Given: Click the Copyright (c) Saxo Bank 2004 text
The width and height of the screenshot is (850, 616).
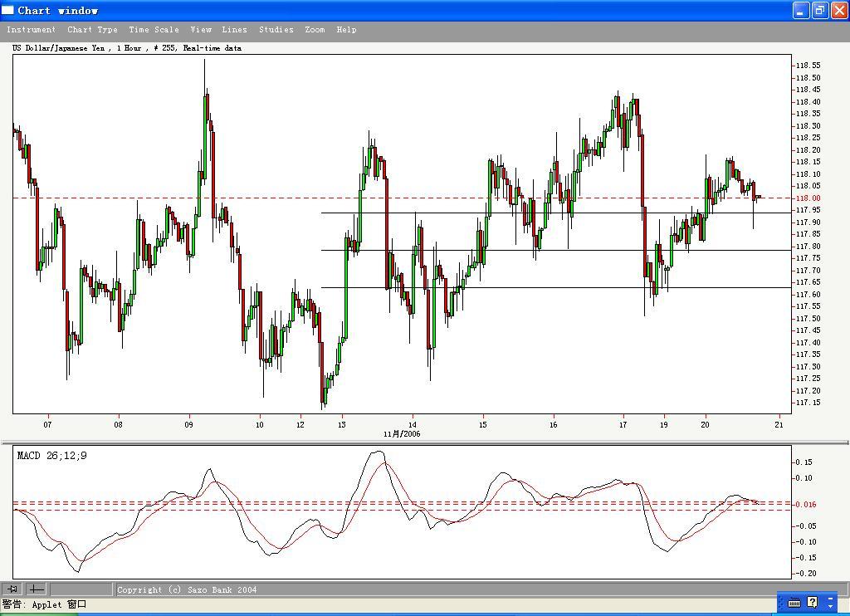Looking at the screenshot, I should coord(187,589).
